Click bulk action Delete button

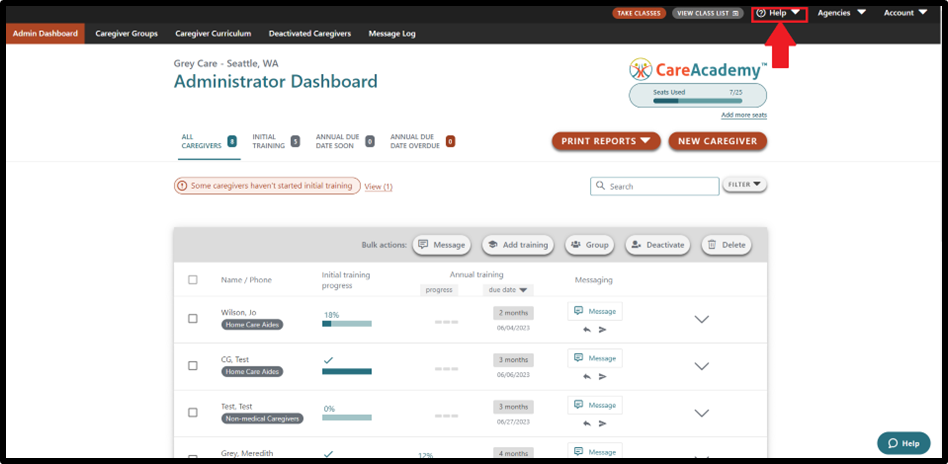pyautogui.click(x=726, y=245)
